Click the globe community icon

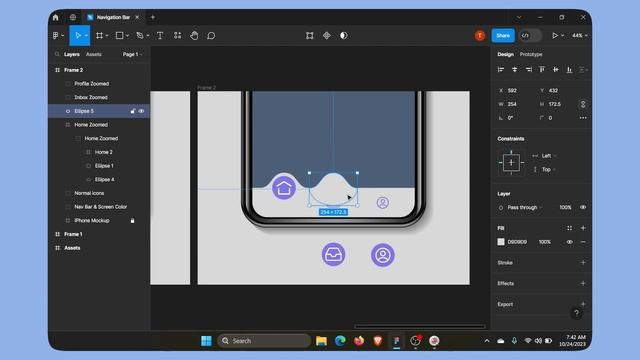[73, 17]
